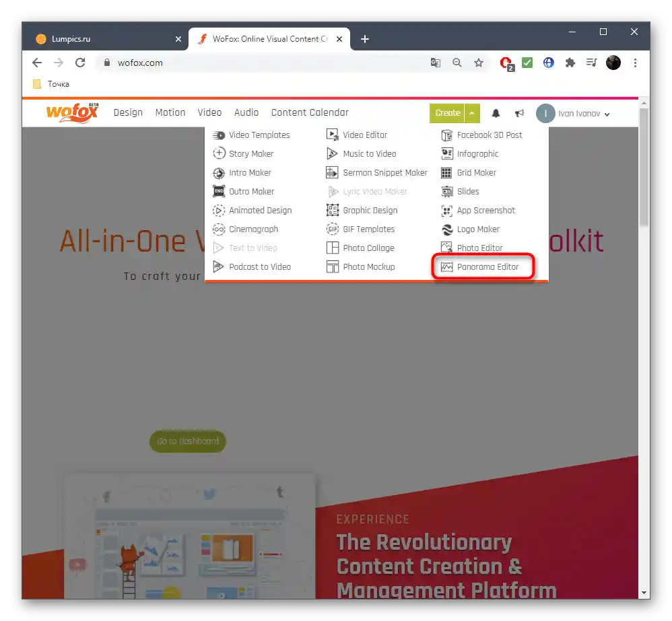Click the scrollbar down arrow
This screenshot has height=621, width=672.
tap(644, 593)
